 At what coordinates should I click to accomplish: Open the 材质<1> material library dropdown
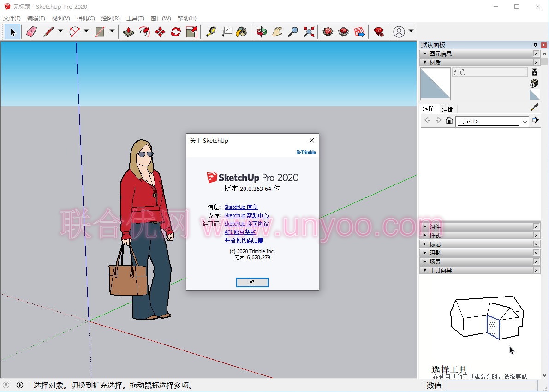tap(525, 121)
